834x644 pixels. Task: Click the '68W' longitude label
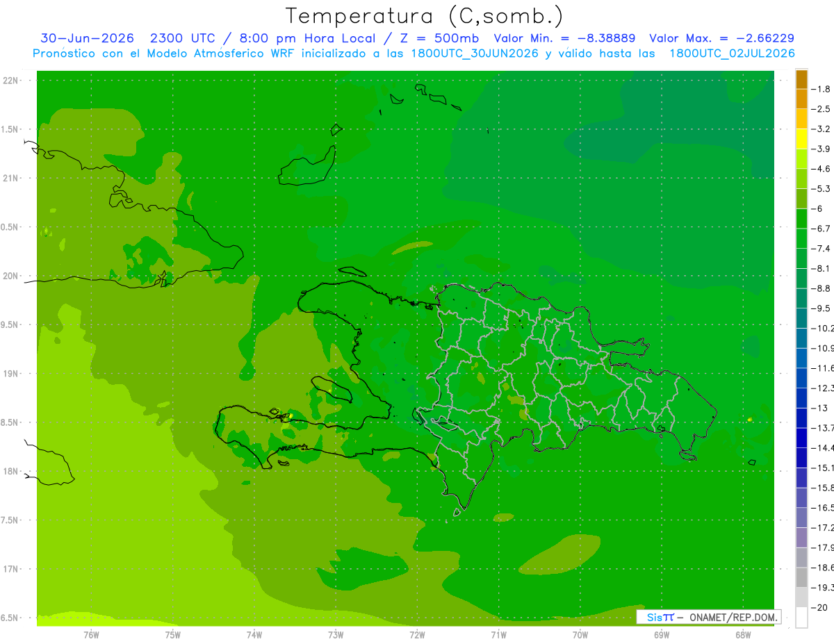tap(743, 634)
